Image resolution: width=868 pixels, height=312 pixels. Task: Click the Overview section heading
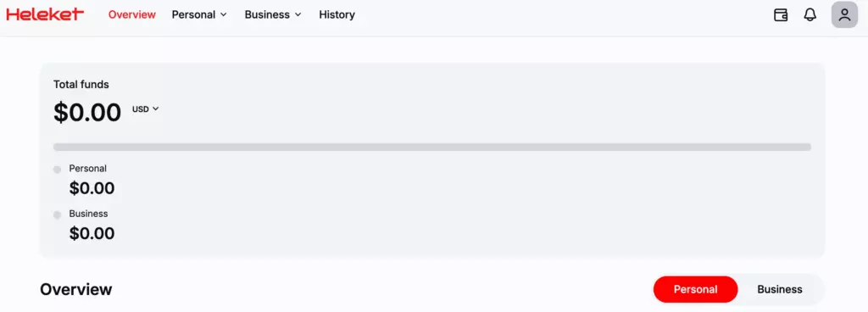point(75,289)
